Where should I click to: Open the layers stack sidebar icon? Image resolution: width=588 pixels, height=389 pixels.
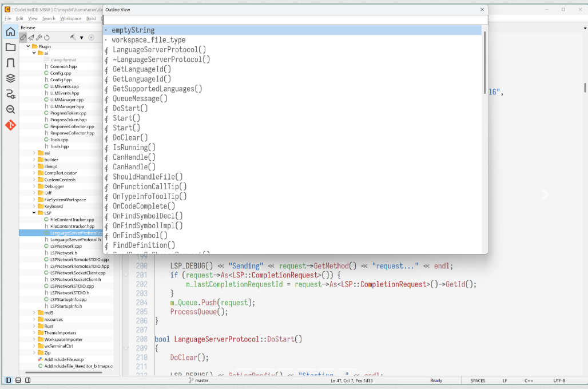tap(10, 78)
